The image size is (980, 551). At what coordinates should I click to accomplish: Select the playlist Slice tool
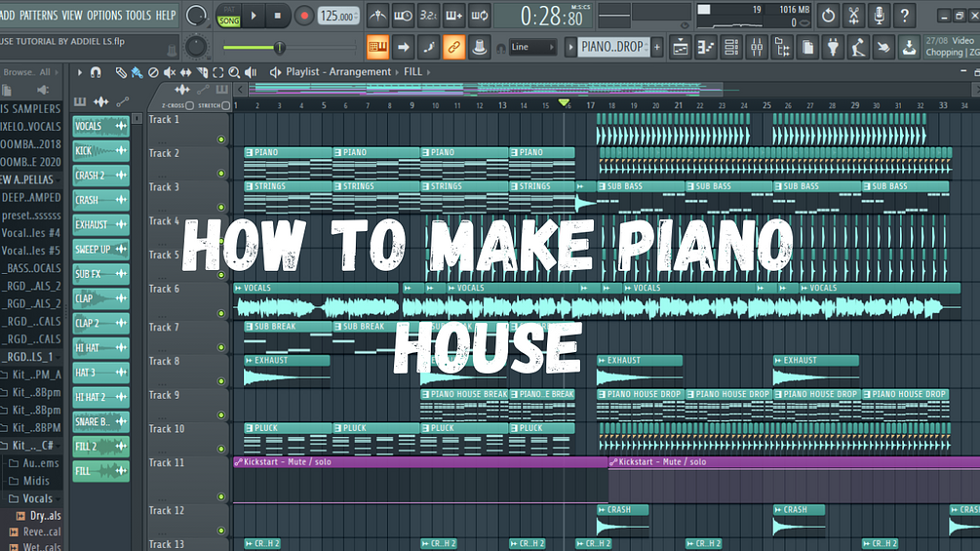click(202, 72)
